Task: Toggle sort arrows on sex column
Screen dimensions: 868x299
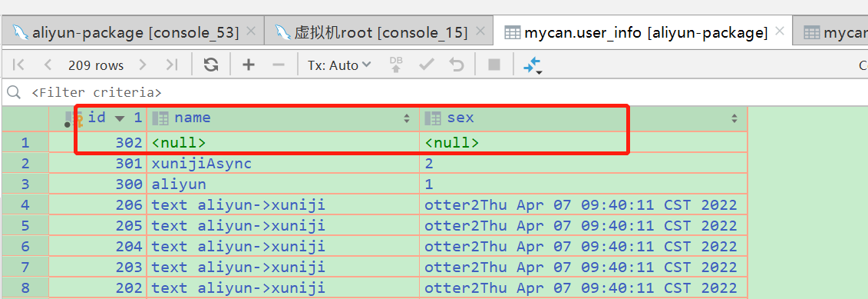Action: (x=734, y=118)
